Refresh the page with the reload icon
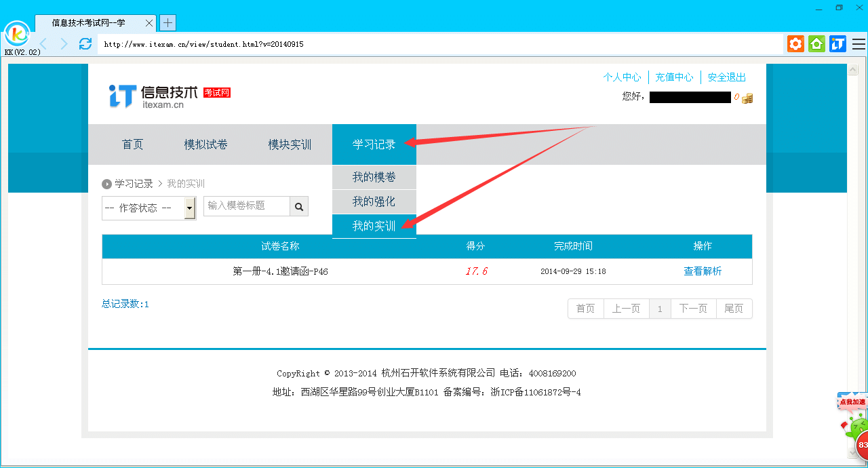Image resolution: width=868 pixels, height=468 pixels. pos(84,43)
